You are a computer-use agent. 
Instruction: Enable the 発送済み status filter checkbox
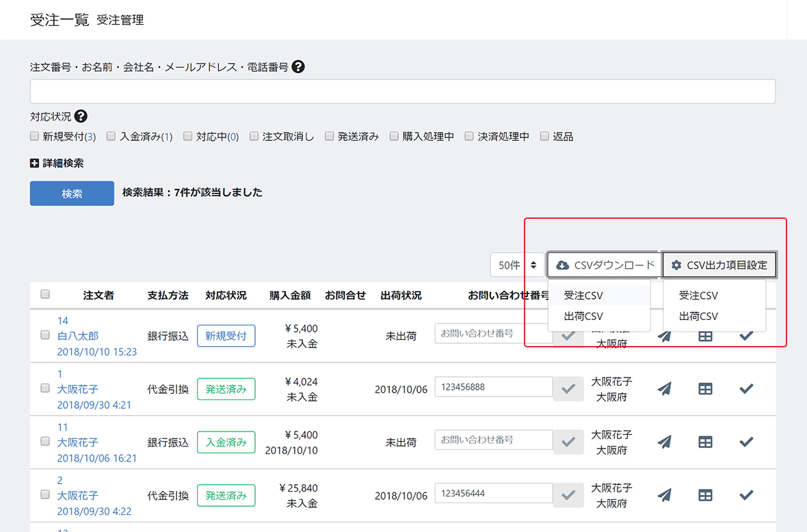tap(330, 136)
